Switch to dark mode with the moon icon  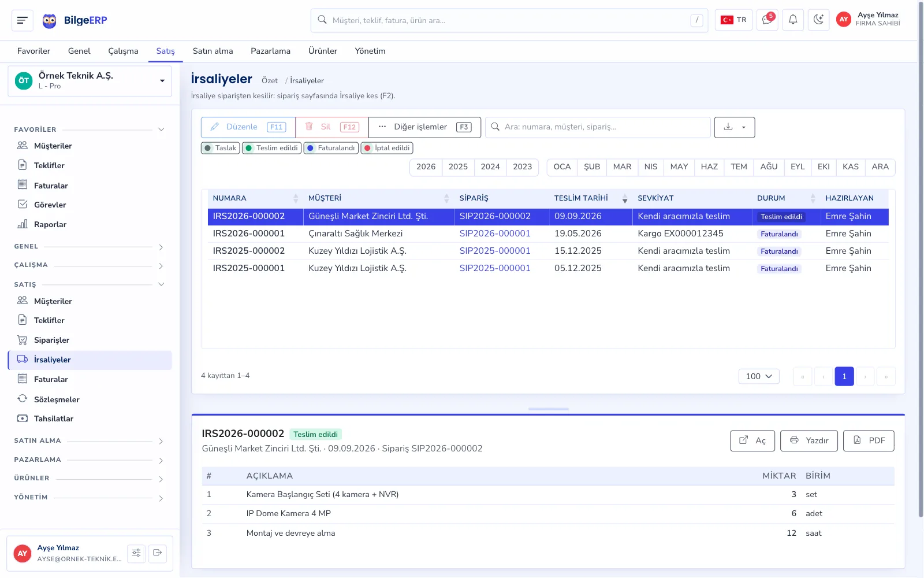coord(818,20)
